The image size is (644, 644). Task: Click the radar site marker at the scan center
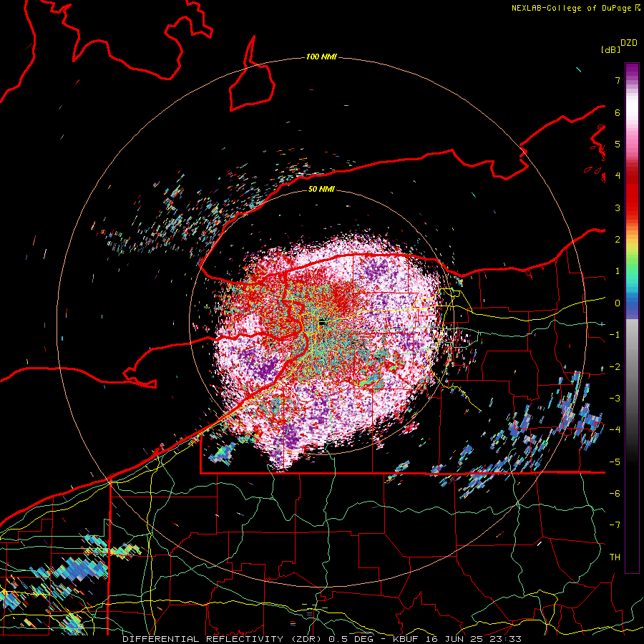click(x=323, y=323)
